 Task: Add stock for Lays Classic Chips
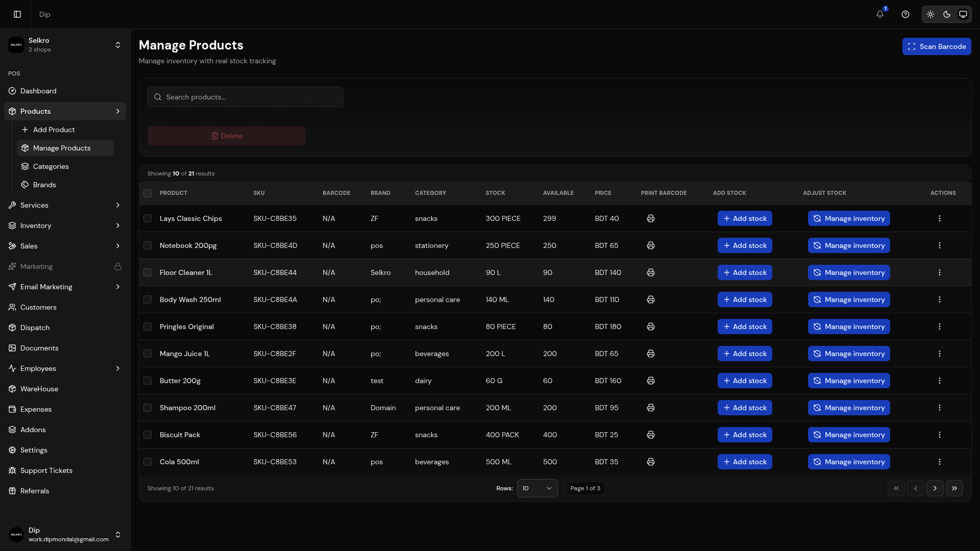tap(745, 218)
